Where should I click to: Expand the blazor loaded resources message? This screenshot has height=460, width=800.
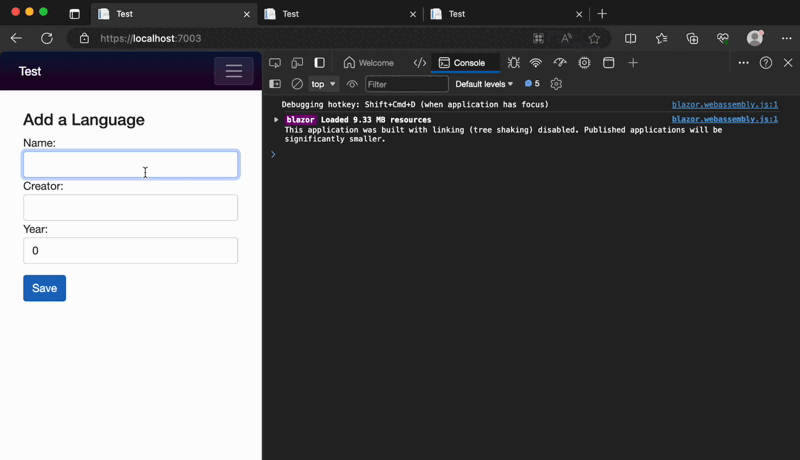[276, 120]
